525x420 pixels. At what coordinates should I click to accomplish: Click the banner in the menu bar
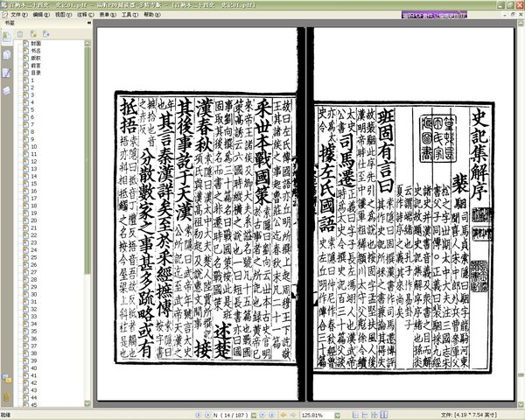[434, 15]
